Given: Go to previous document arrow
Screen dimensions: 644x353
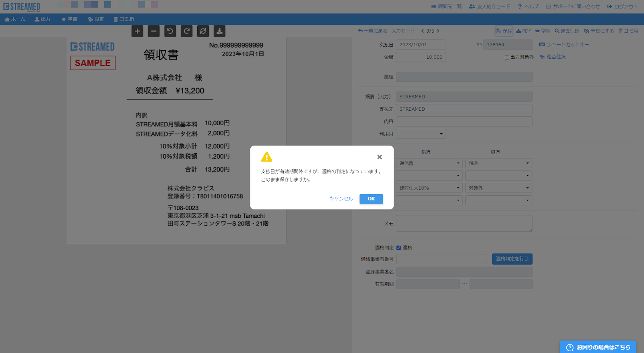Looking at the screenshot, I should point(422,31).
